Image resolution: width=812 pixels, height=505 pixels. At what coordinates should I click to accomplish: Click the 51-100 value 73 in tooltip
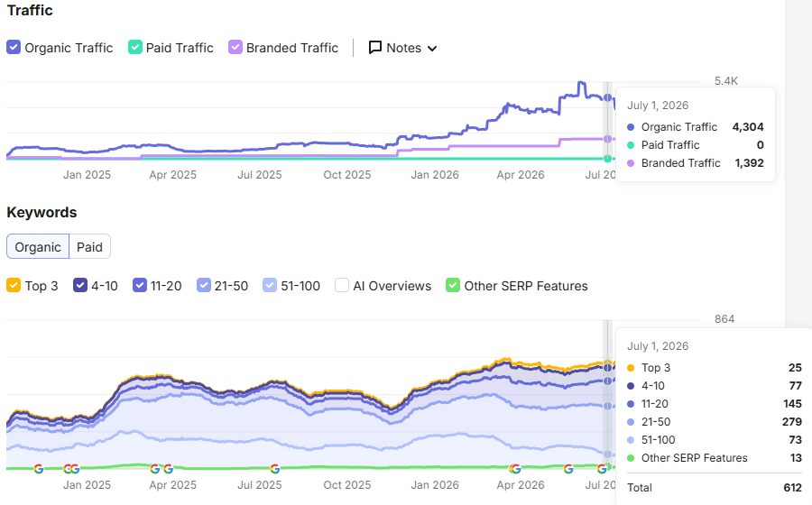pyautogui.click(x=796, y=440)
